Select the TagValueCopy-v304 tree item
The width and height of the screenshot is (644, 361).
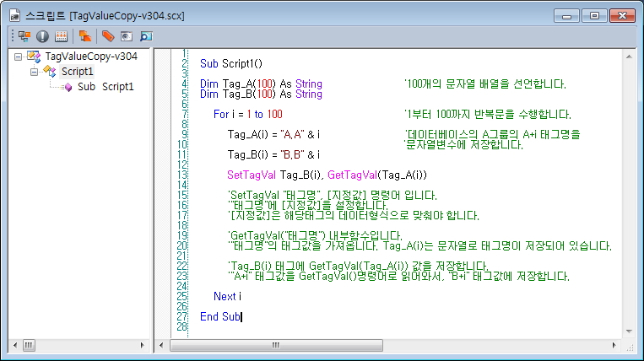91,57
